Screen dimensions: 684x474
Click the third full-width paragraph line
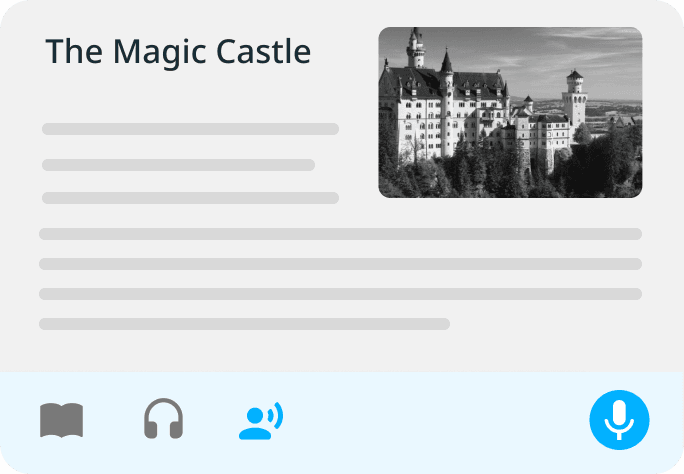pos(340,294)
